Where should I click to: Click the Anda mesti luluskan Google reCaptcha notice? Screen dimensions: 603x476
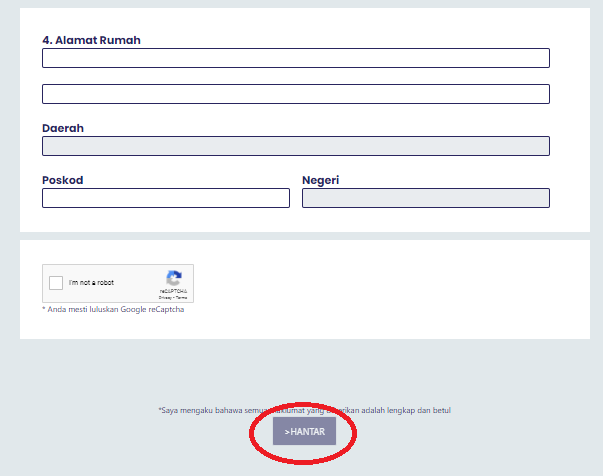coord(115,309)
